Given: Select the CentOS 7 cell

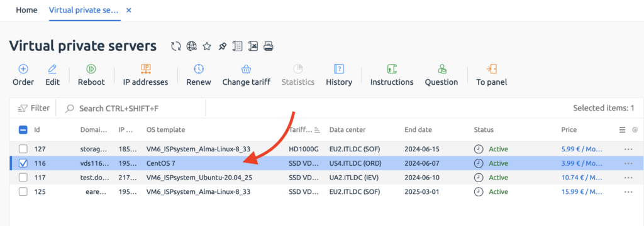Looking at the screenshot, I should pos(160,163).
